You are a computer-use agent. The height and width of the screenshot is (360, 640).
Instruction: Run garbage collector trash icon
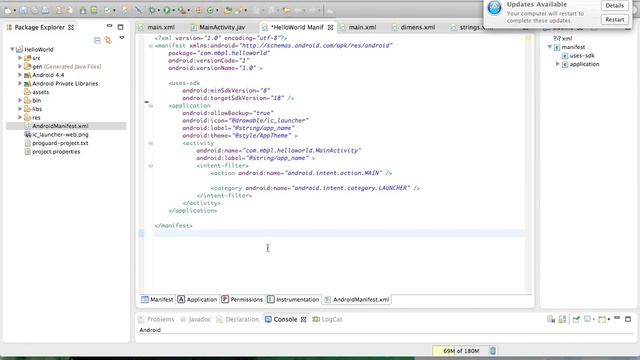pos(493,351)
